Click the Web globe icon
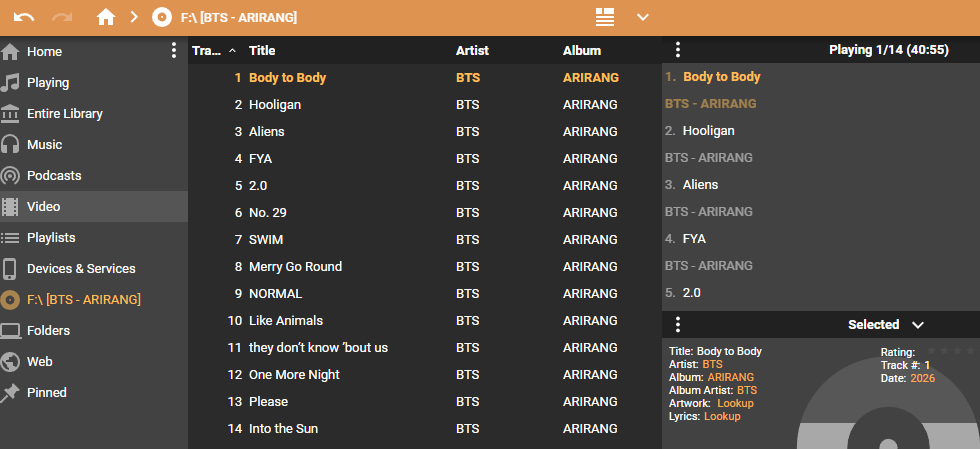The width and height of the screenshot is (980, 449). [x=10, y=361]
